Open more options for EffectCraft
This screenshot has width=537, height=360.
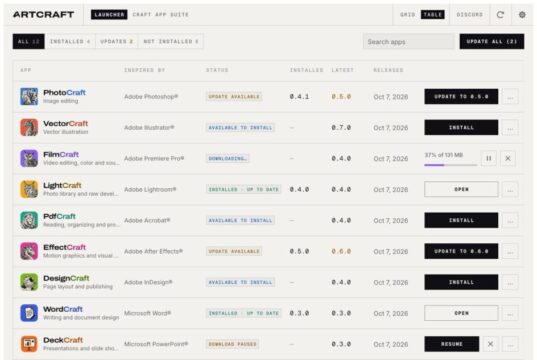tap(510, 251)
